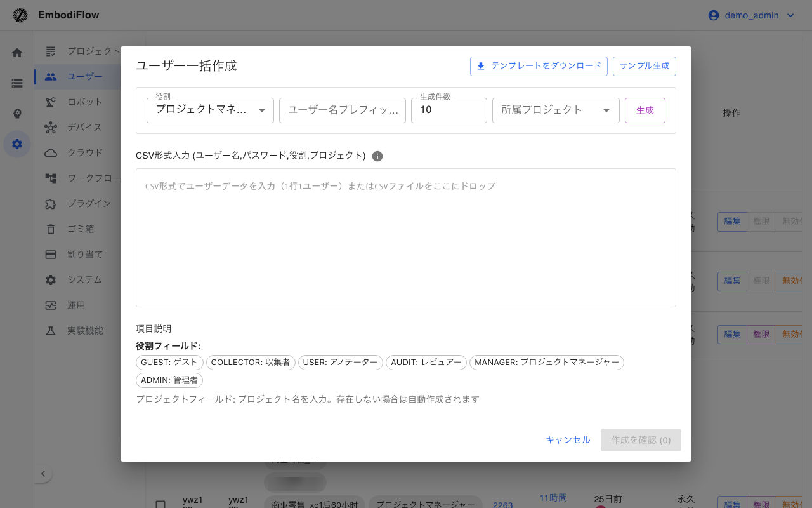
Task: Open the storage list icon in left rail
Action: 17,83
